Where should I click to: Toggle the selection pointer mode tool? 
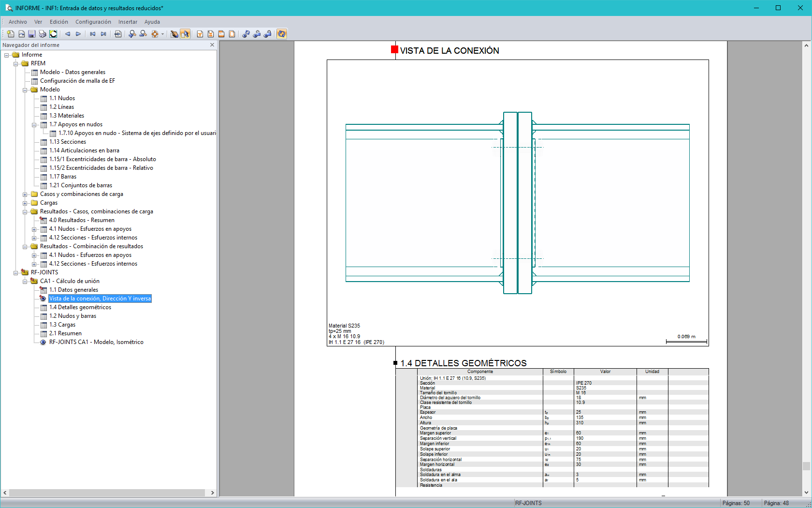pyautogui.click(x=185, y=34)
